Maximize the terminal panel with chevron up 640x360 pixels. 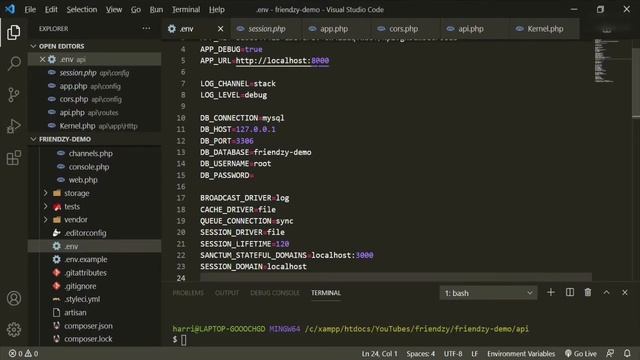[x=607, y=292]
